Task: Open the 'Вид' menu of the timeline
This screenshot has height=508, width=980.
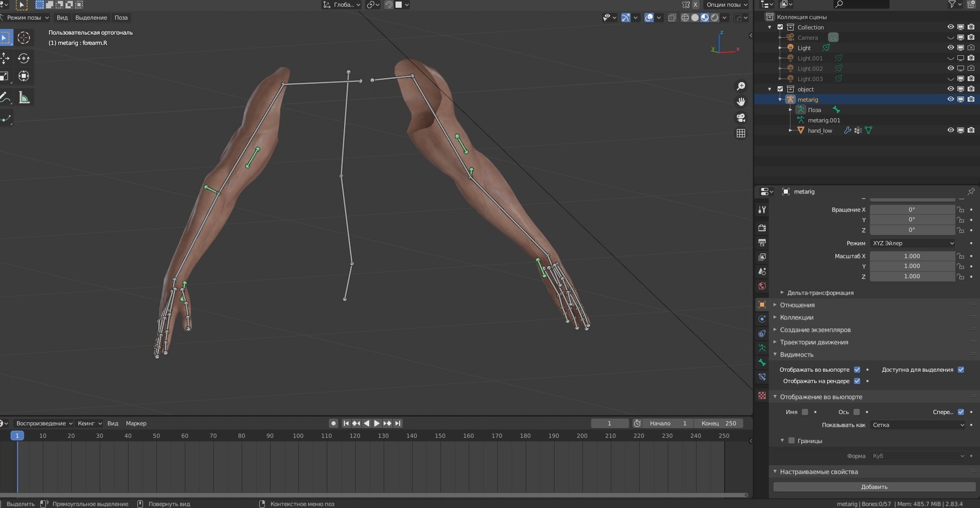Action: point(113,423)
